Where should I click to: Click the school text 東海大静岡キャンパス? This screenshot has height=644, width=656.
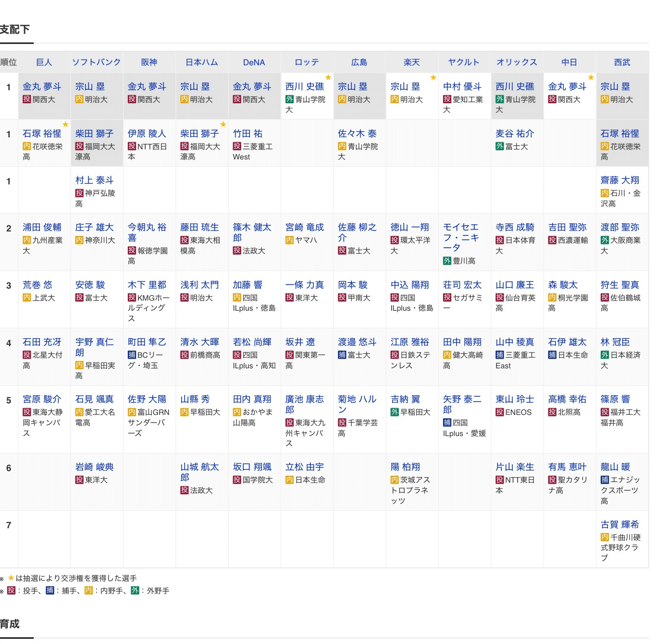(42, 423)
